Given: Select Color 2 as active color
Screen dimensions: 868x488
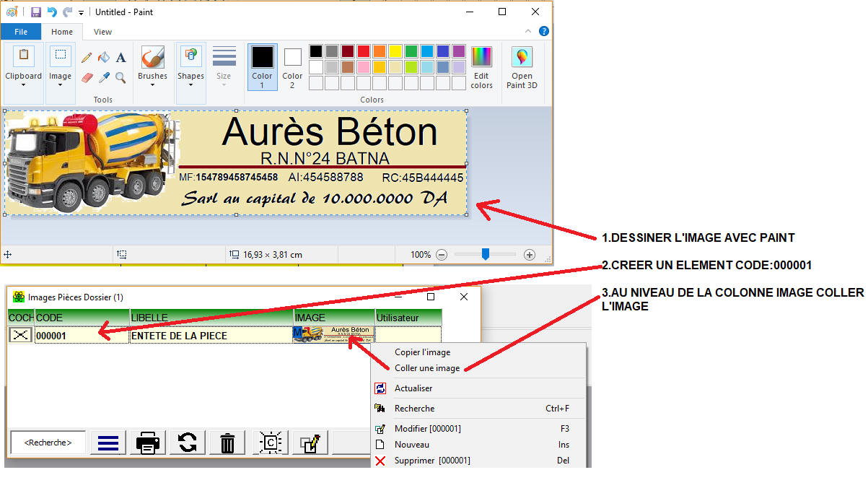Looking at the screenshot, I should (292, 66).
